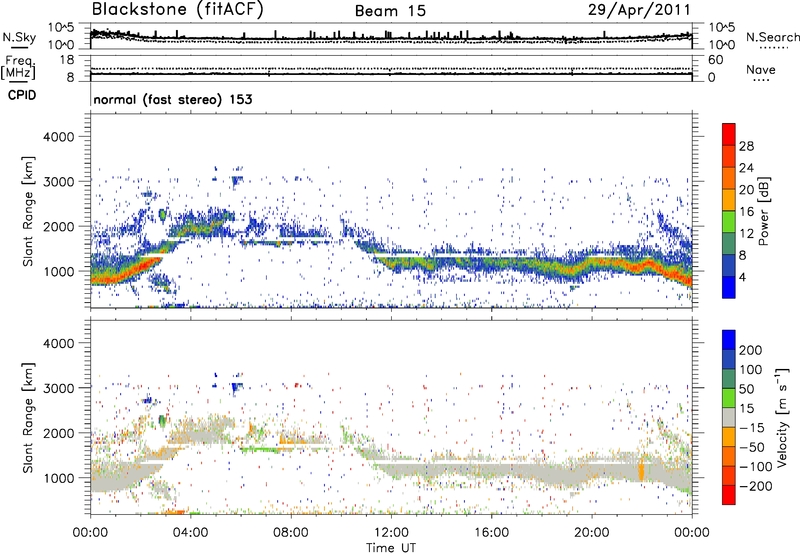Click the '3000' tick on velocity panel

point(59,388)
